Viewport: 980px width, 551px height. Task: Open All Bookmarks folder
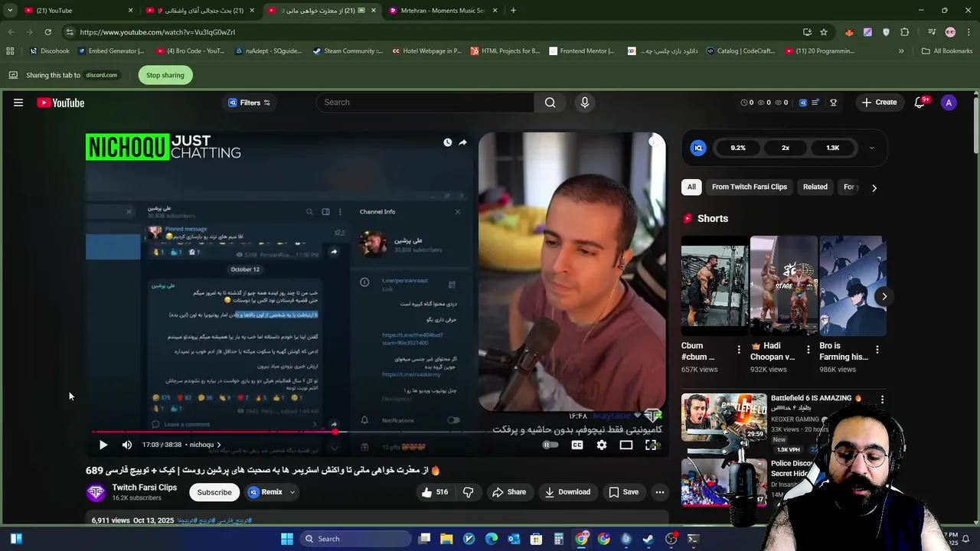(947, 51)
